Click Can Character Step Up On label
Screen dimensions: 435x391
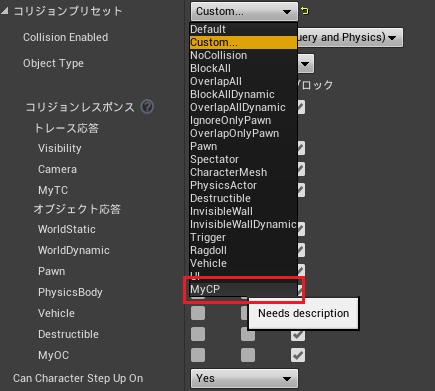pyautogui.click(x=78, y=378)
